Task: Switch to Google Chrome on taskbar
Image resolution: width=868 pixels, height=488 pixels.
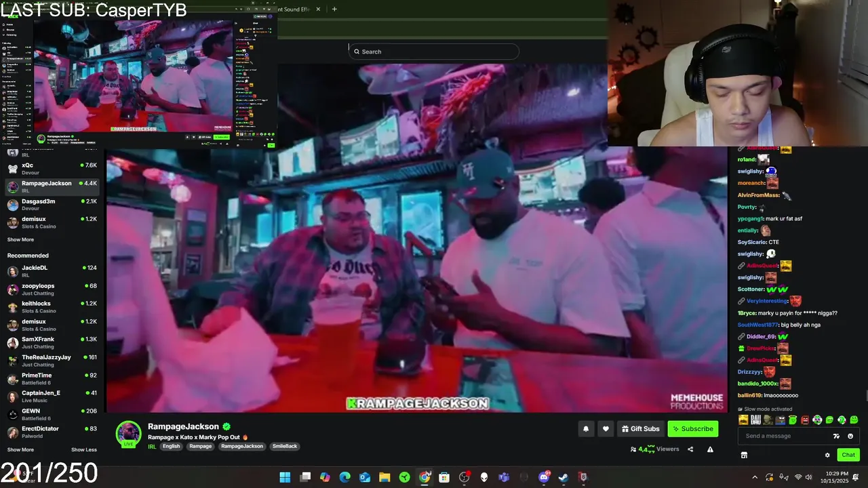Action: pos(425,477)
